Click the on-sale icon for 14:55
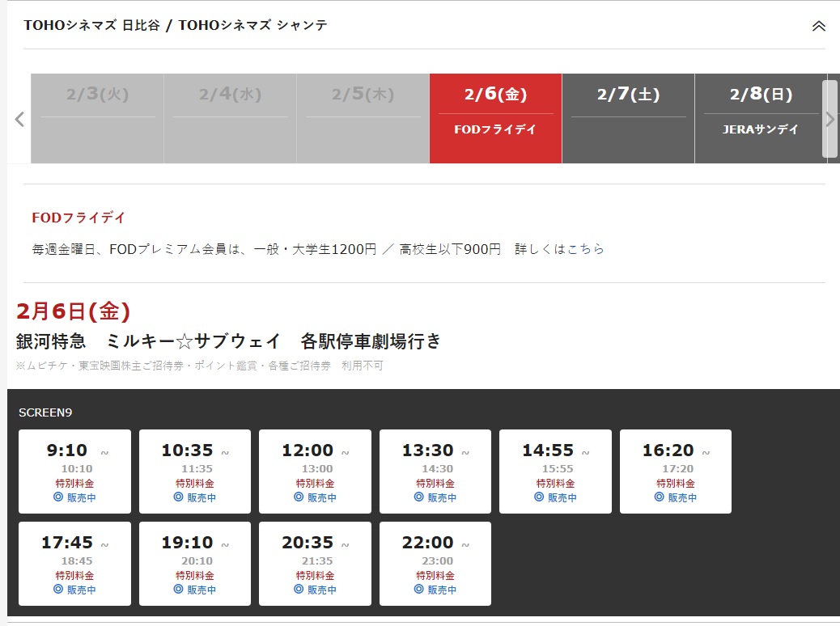840x626 pixels. (539, 497)
